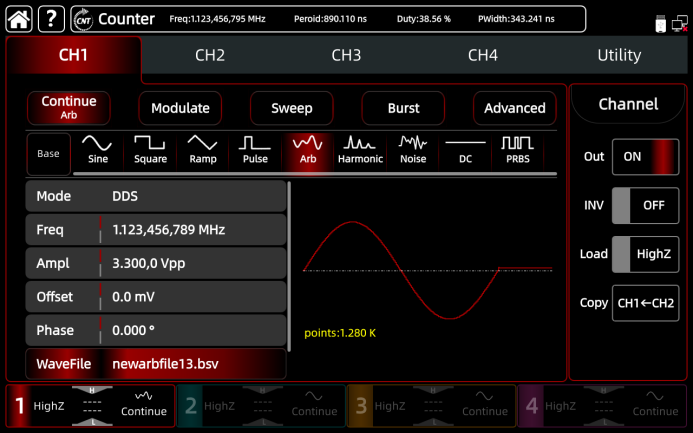Select the PRBS waveform
The image size is (693, 433).
(x=518, y=150)
